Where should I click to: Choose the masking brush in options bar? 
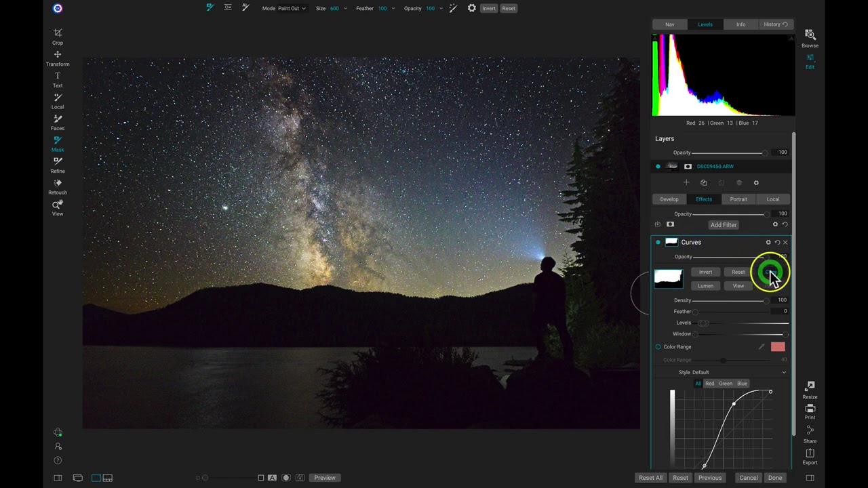(x=210, y=7)
